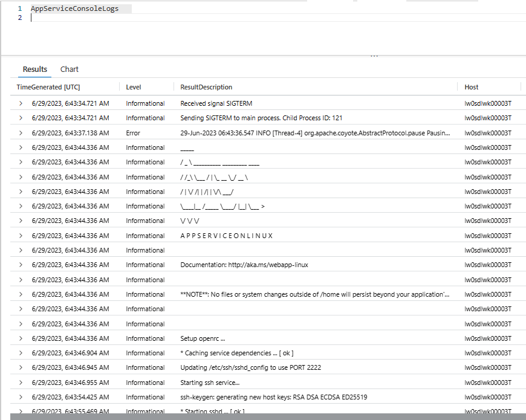Click the AppServiceConsoleLogs query text
Image resolution: width=526 pixels, height=420 pixels.
tap(75, 9)
